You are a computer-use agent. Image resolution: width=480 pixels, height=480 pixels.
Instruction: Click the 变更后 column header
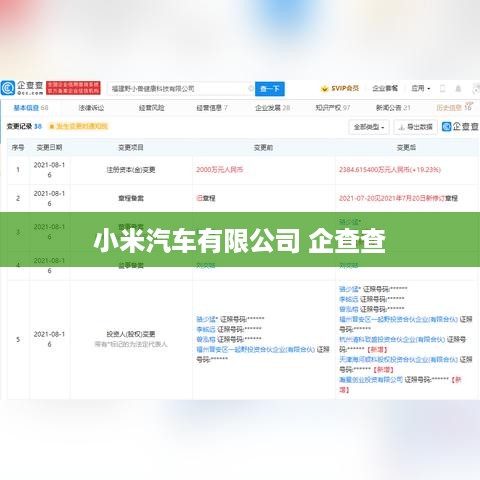(x=406, y=147)
